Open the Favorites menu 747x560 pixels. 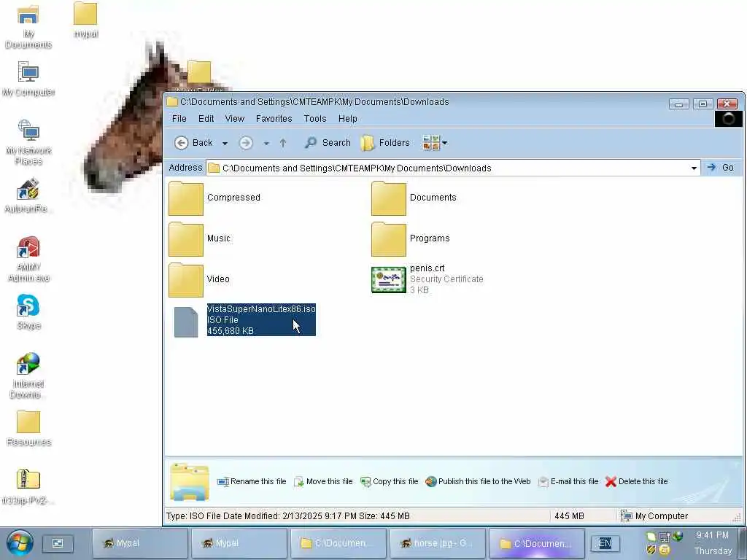274,119
